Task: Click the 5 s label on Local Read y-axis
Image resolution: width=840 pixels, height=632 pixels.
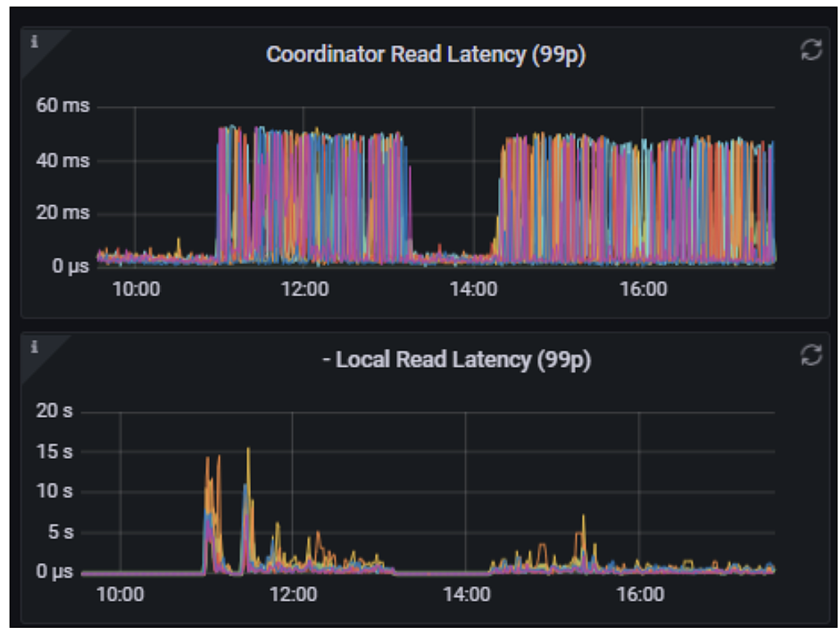Action: coord(57,532)
